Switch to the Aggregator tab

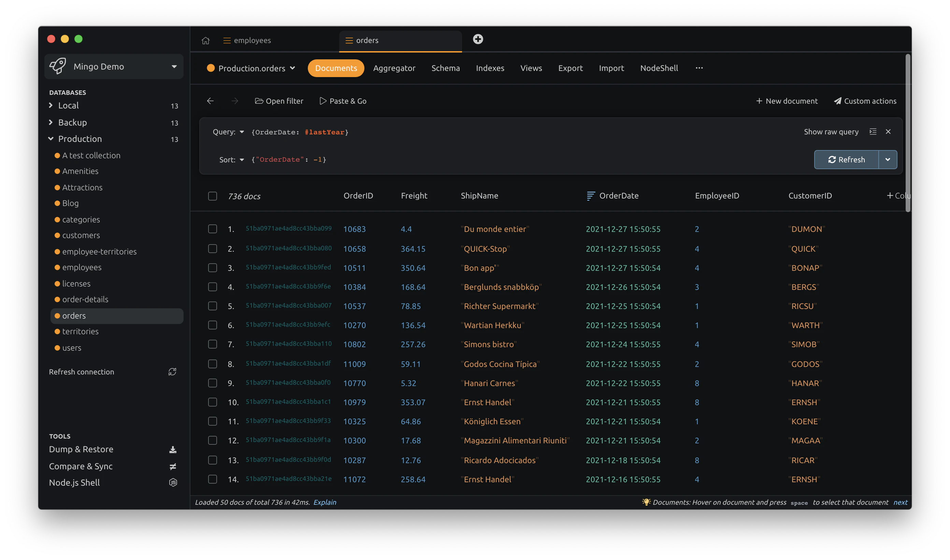(x=394, y=68)
